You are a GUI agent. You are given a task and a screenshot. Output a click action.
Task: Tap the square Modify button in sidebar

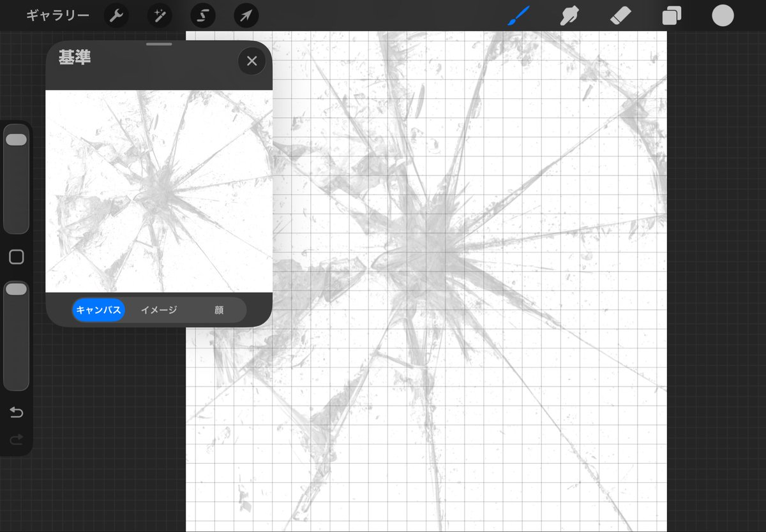tap(16, 257)
